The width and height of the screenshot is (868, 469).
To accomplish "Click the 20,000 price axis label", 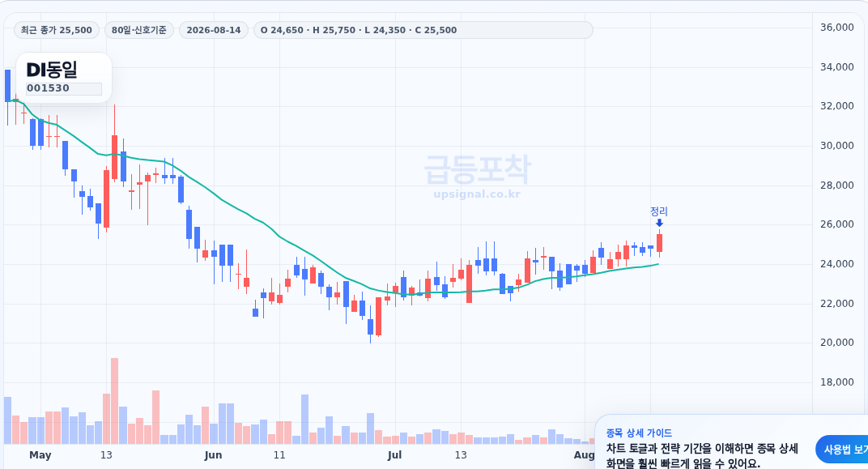I will pos(837,342).
